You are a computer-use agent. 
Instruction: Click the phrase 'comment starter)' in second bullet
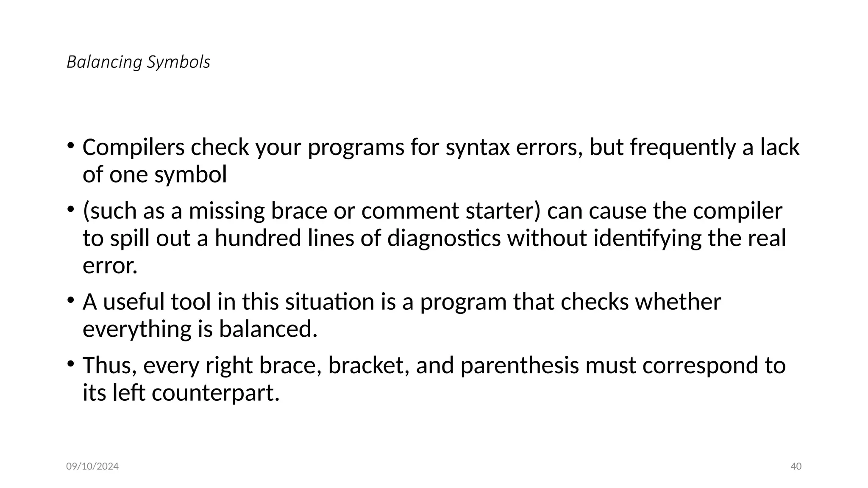click(x=451, y=211)
